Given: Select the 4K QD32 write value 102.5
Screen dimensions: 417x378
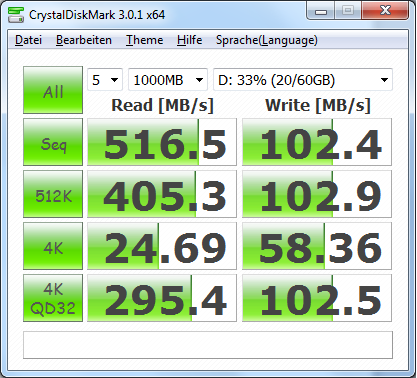Looking at the screenshot, I should [x=317, y=298].
